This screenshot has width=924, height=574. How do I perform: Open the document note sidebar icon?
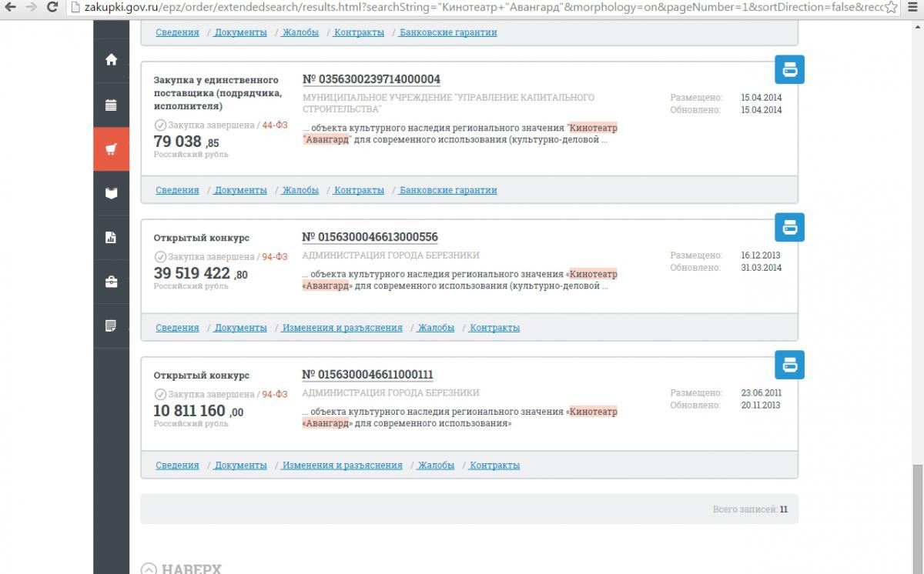click(x=112, y=325)
